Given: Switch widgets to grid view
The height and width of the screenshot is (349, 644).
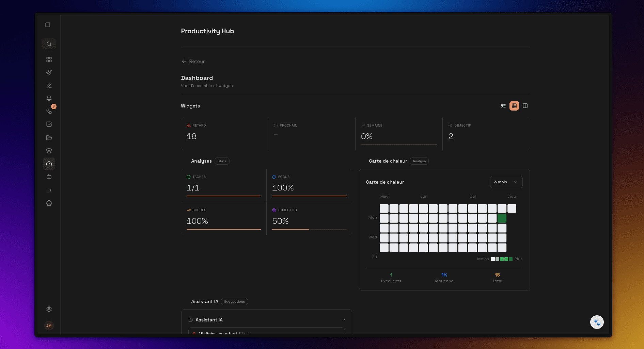Looking at the screenshot, I should click(x=514, y=106).
